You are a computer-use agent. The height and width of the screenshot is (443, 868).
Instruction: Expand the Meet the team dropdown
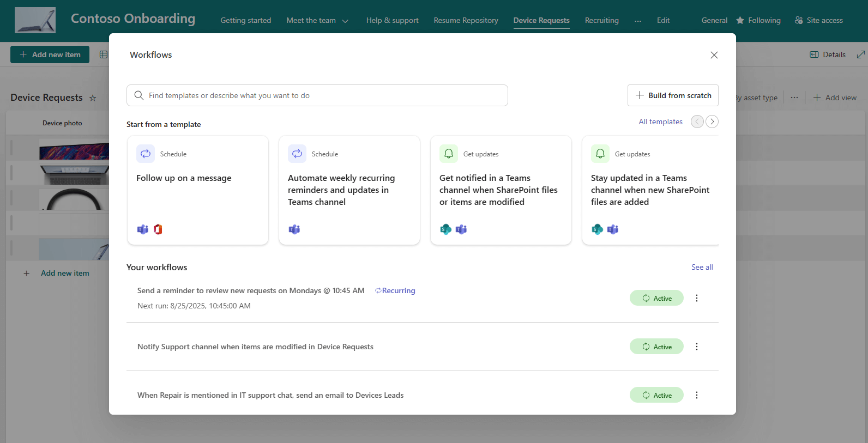point(345,21)
